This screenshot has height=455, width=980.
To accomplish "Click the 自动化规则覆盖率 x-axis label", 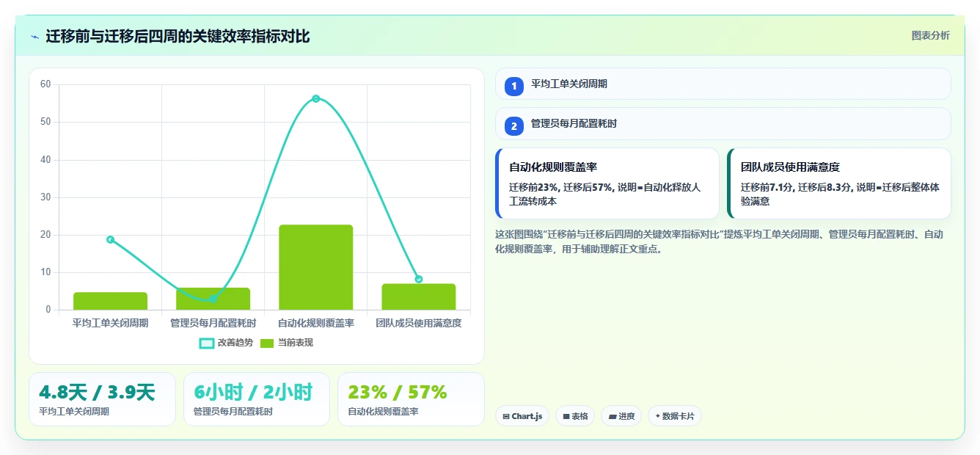I will 315,323.
